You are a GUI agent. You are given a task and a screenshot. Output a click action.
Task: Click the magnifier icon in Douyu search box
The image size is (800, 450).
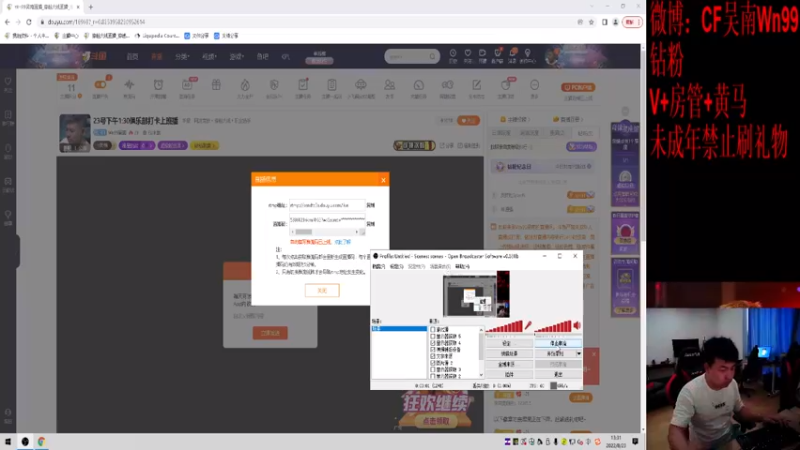tap(432, 57)
